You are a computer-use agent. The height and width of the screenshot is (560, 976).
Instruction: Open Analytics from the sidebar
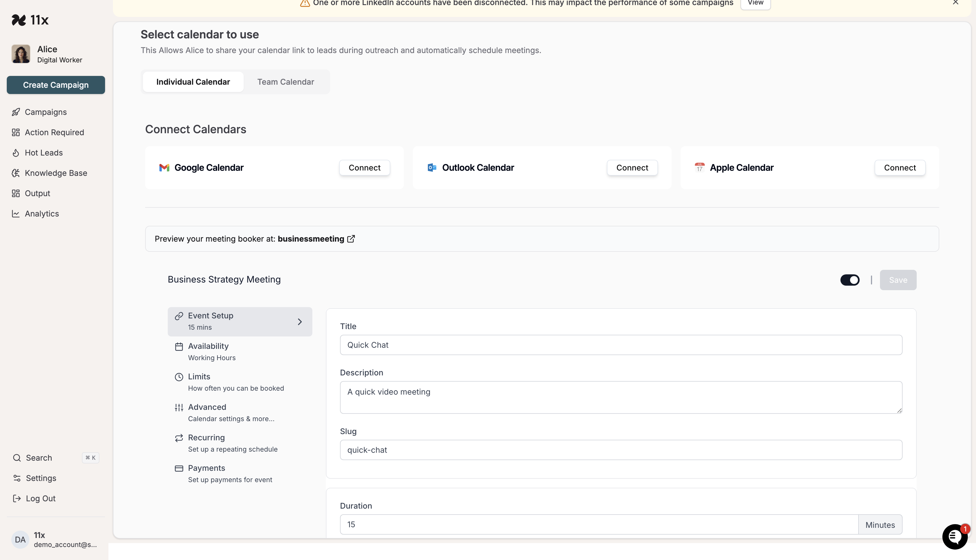pos(42,213)
